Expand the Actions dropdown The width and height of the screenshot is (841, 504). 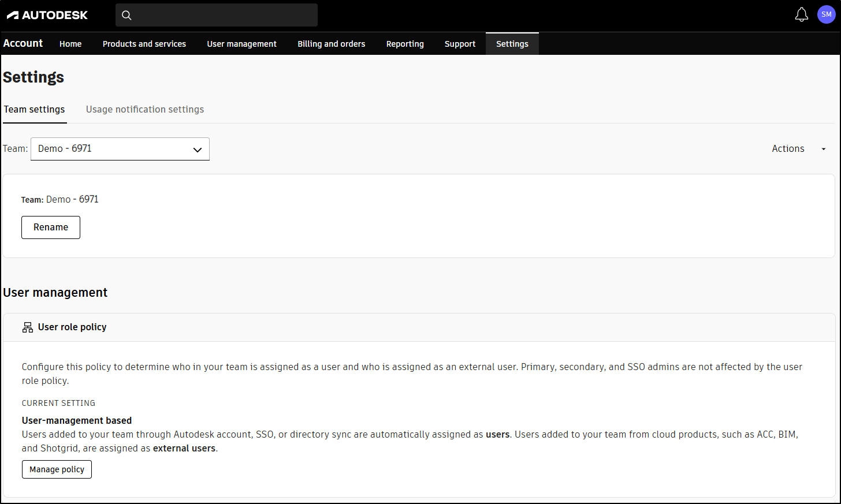(x=798, y=149)
